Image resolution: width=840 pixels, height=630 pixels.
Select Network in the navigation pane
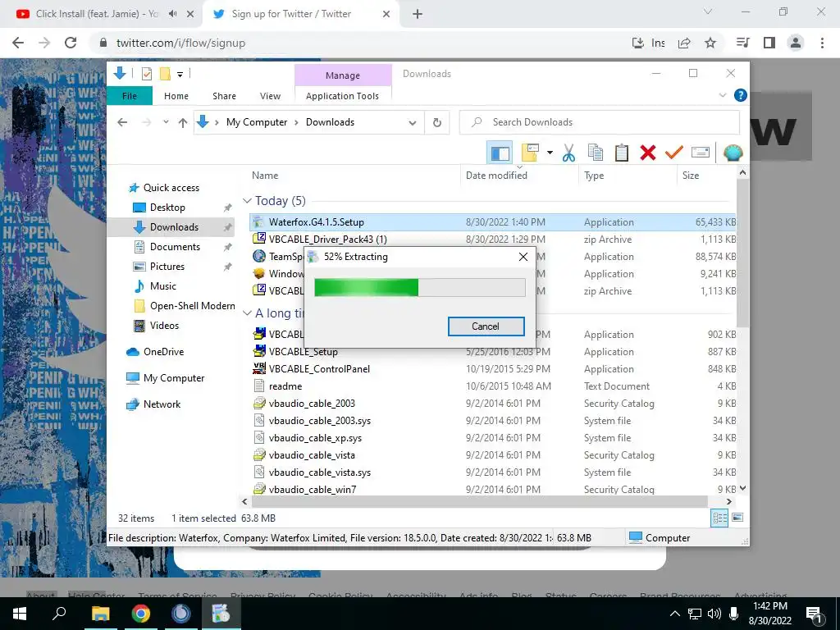click(x=162, y=404)
